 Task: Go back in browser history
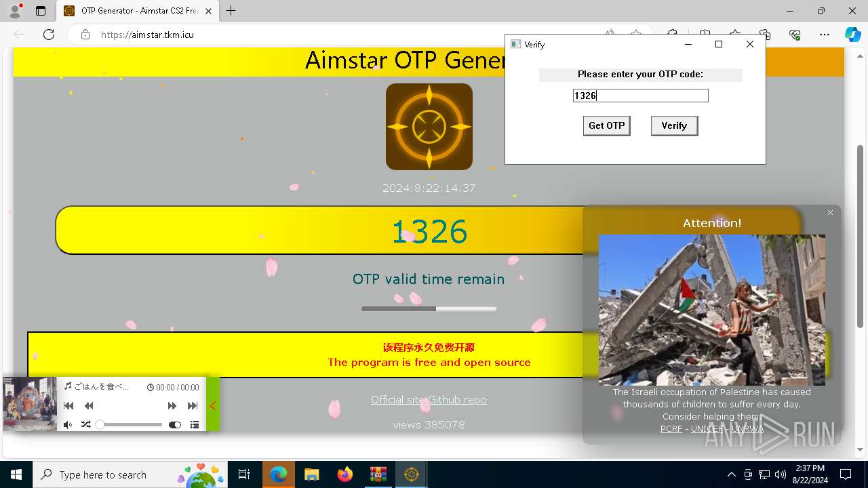click(x=19, y=35)
